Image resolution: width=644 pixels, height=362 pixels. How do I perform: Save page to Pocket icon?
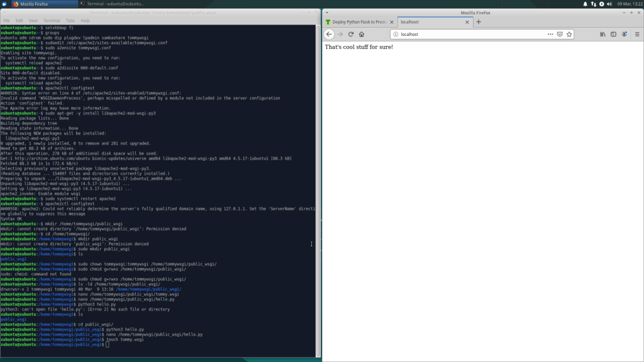tap(560, 34)
